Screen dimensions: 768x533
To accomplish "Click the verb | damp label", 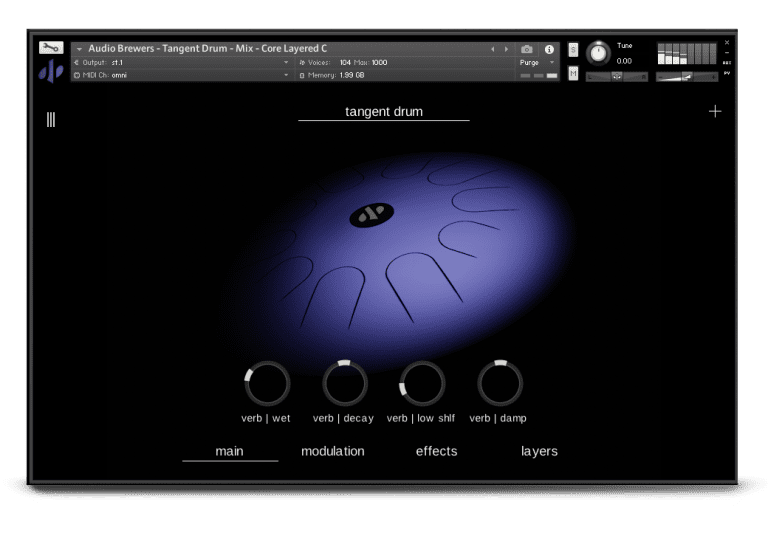I will click(x=498, y=418).
